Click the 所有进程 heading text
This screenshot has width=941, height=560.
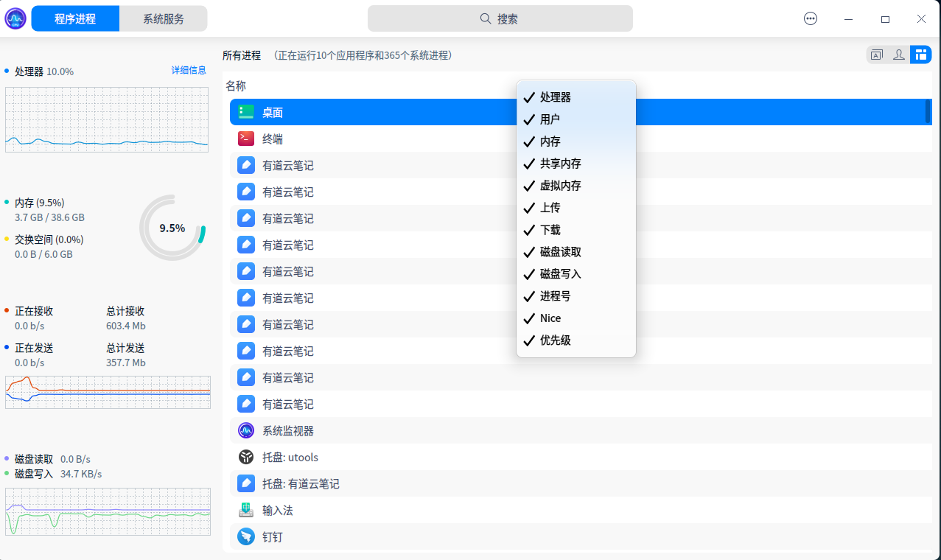tap(242, 55)
